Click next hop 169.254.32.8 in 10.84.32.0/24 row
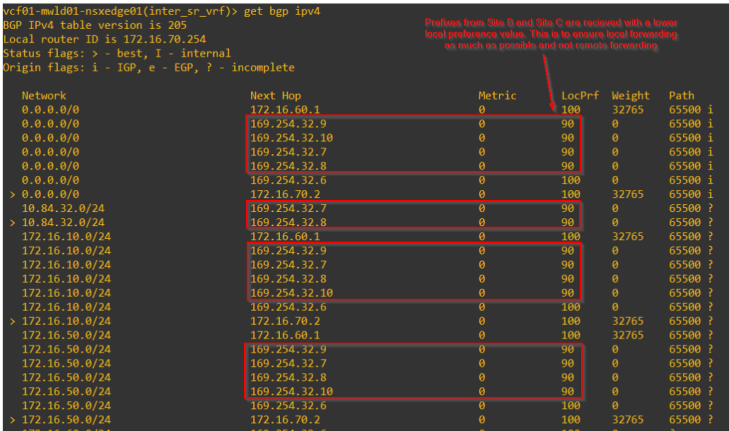This screenshot has height=431, width=729. click(x=288, y=222)
